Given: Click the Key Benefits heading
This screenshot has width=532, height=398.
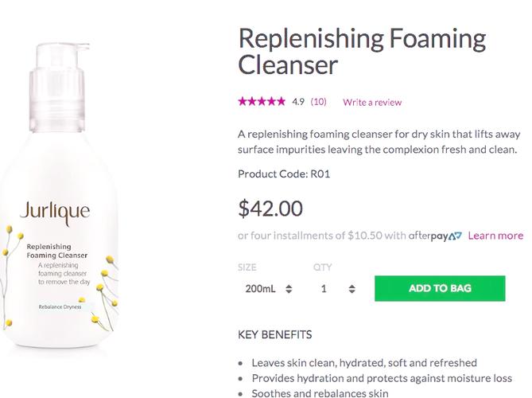Looking at the screenshot, I should click(x=275, y=334).
